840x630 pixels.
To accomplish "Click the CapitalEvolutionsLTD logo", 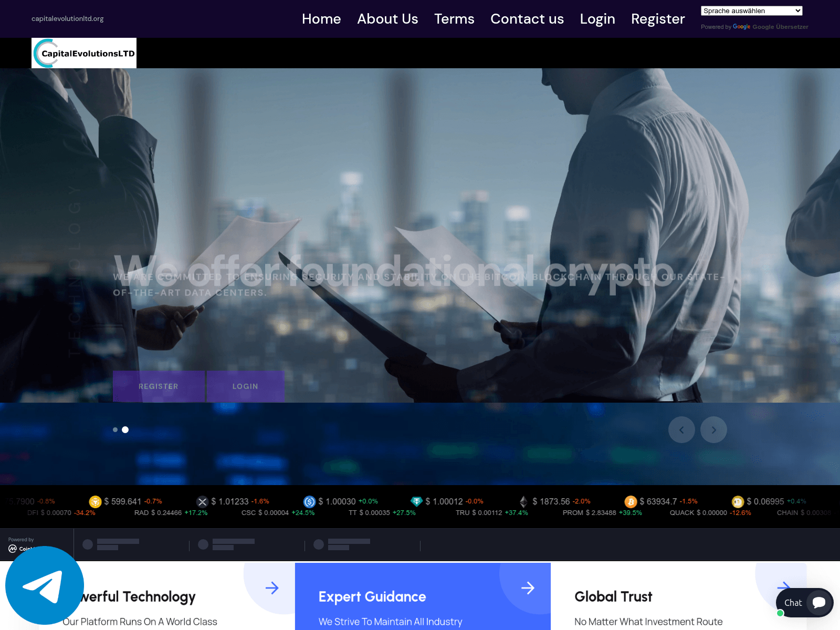I will [84, 53].
